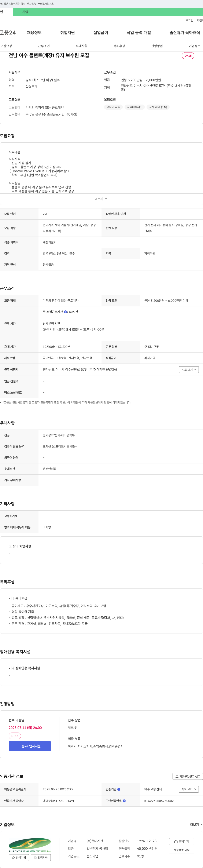Click the 설립연도 value 1994. 12. 28
This screenshot has height=868, width=203.
(147, 841)
